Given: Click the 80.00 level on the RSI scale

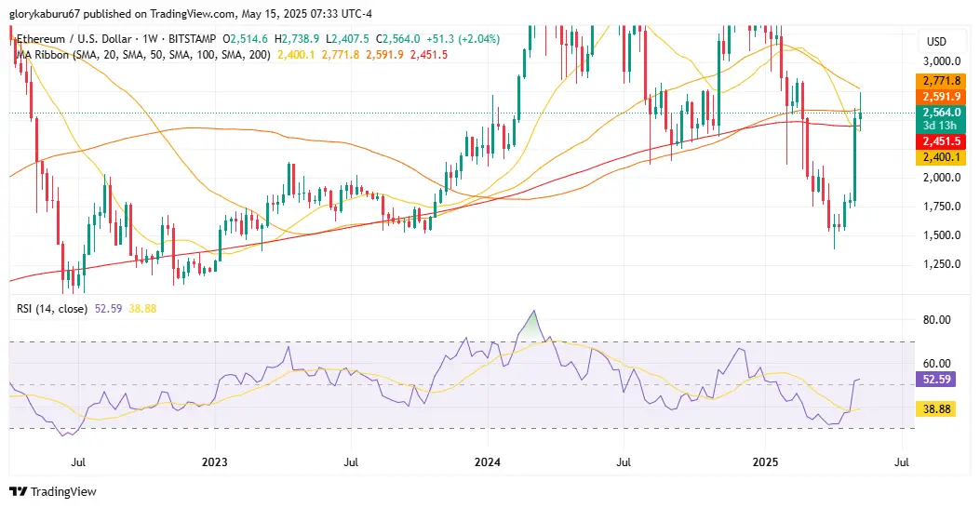Looking at the screenshot, I should coord(936,319).
